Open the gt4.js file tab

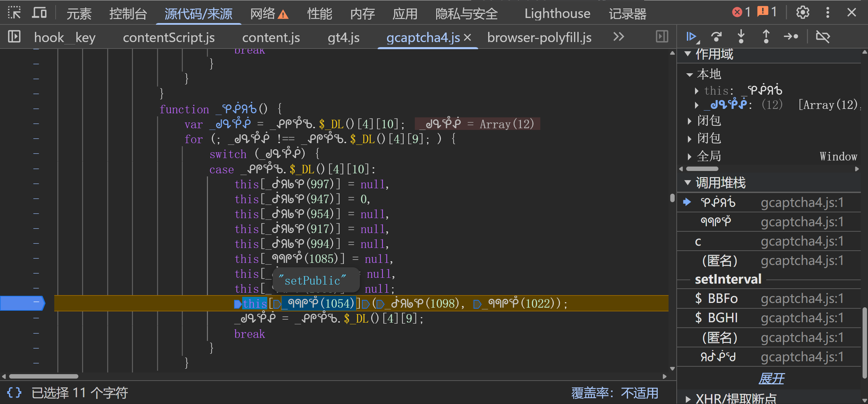click(343, 37)
